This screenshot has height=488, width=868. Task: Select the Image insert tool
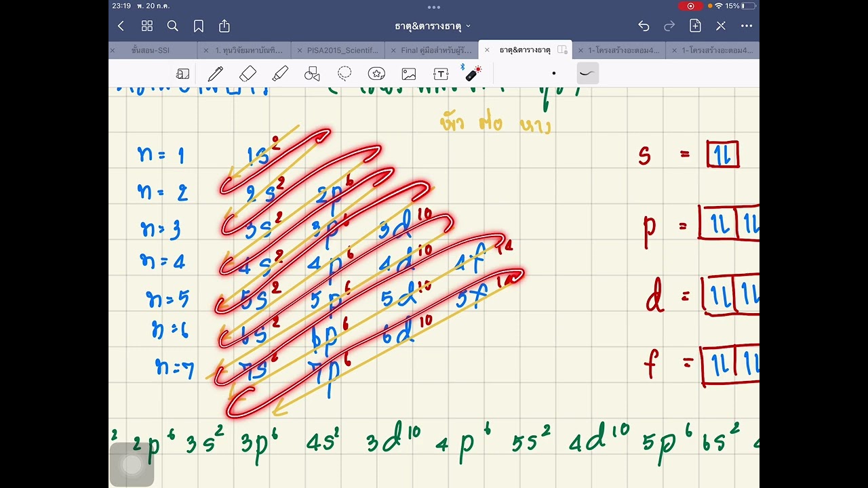pos(408,74)
